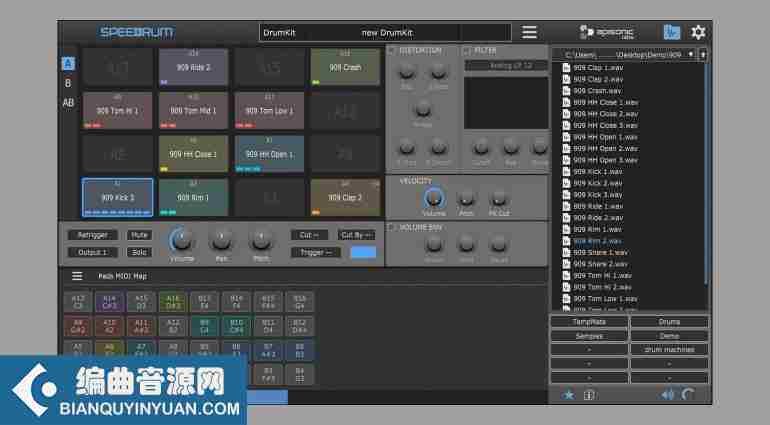This screenshot has width=770, height=425.
Task: Switch to pad bank AB view
Action: coord(68,103)
